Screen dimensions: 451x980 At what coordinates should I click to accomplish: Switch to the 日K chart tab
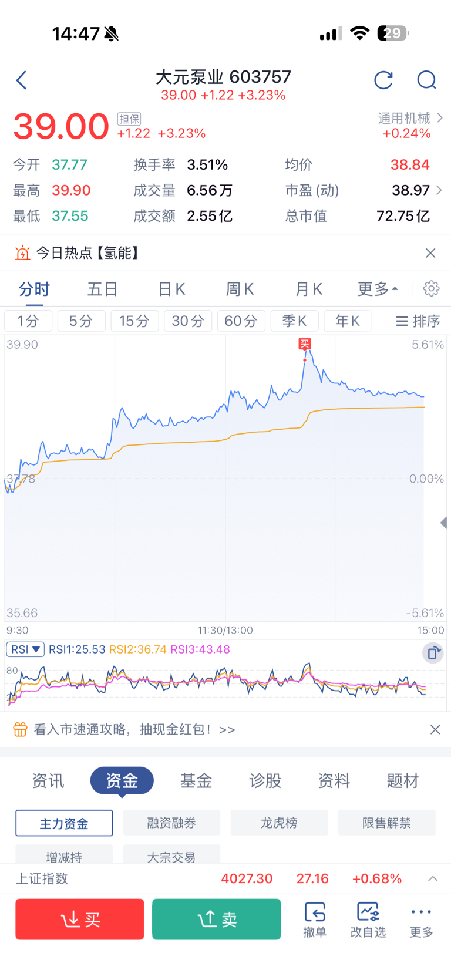[x=172, y=289]
